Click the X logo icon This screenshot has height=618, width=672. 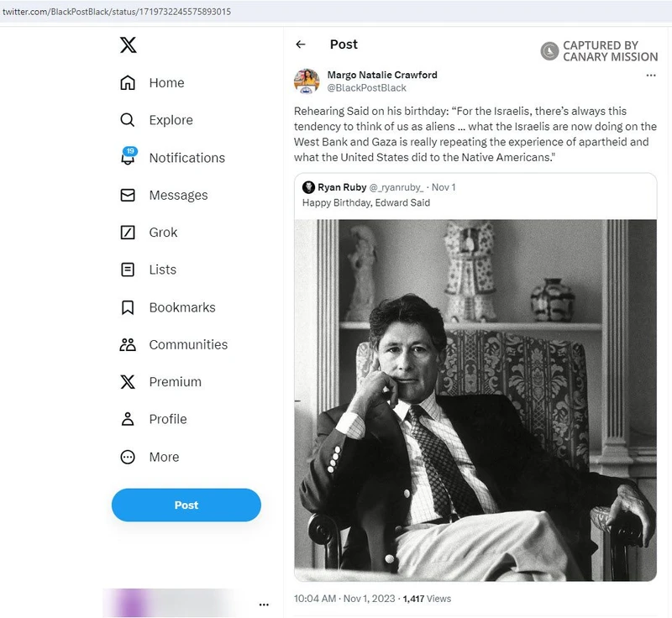(128, 45)
